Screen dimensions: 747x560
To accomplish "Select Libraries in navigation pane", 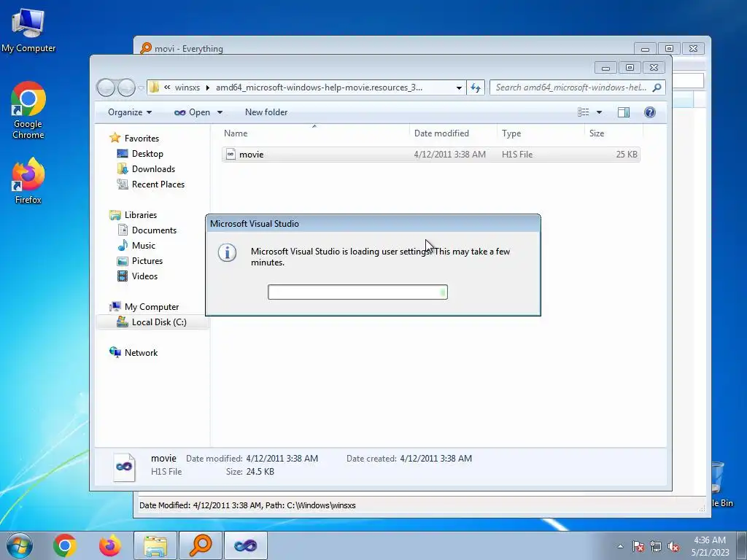I will [x=141, y=215].
